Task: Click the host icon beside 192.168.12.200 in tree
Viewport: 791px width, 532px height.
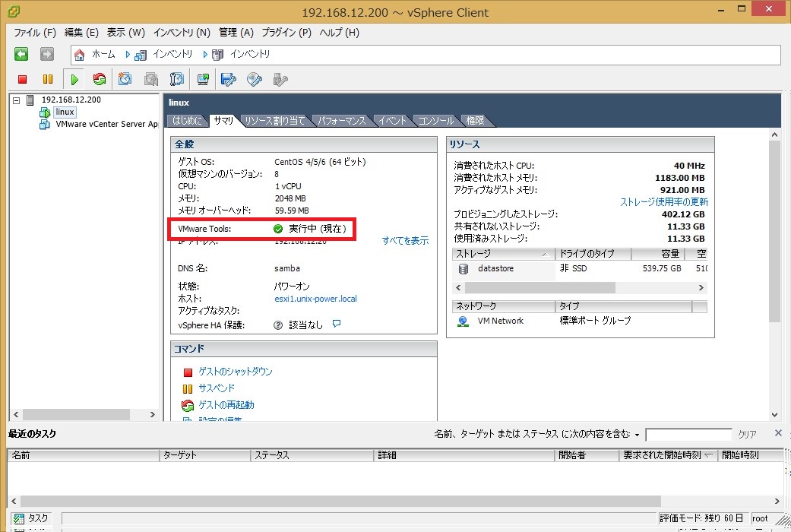Action: (30, 100)
